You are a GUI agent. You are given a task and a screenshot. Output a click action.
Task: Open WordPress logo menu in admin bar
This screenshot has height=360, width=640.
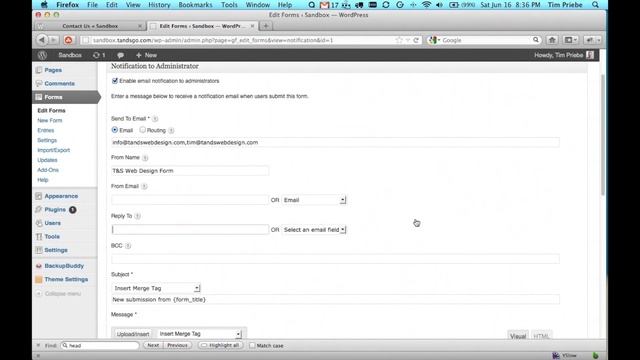[x=42, y=55]
